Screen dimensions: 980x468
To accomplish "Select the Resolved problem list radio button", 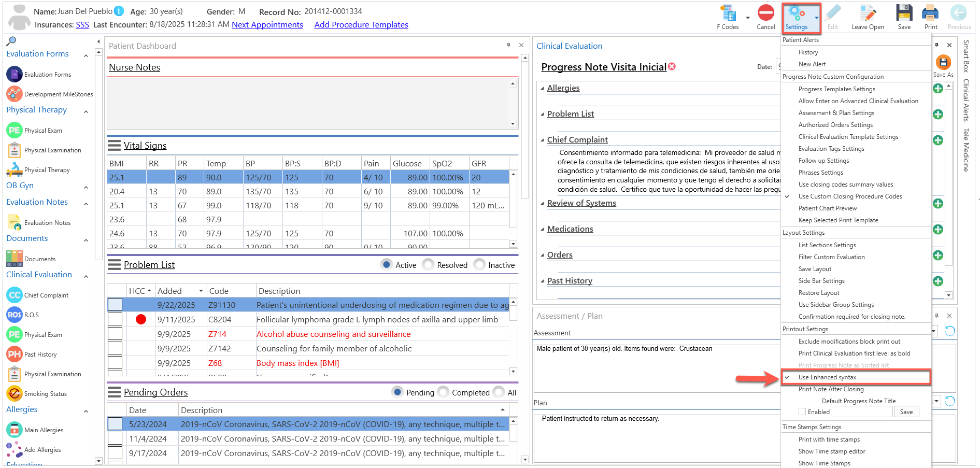I will 428,264.
